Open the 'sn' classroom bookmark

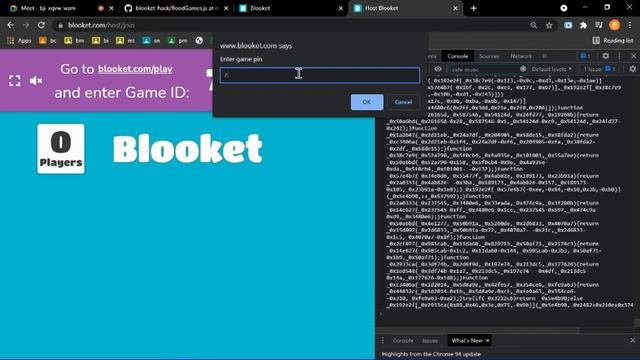(x=151, y=40)
